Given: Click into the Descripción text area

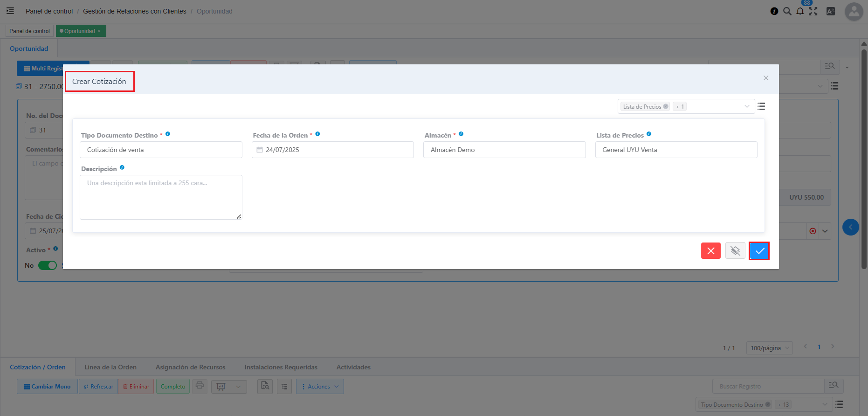Looking at the screenshot, I should [x=161, y=197].
